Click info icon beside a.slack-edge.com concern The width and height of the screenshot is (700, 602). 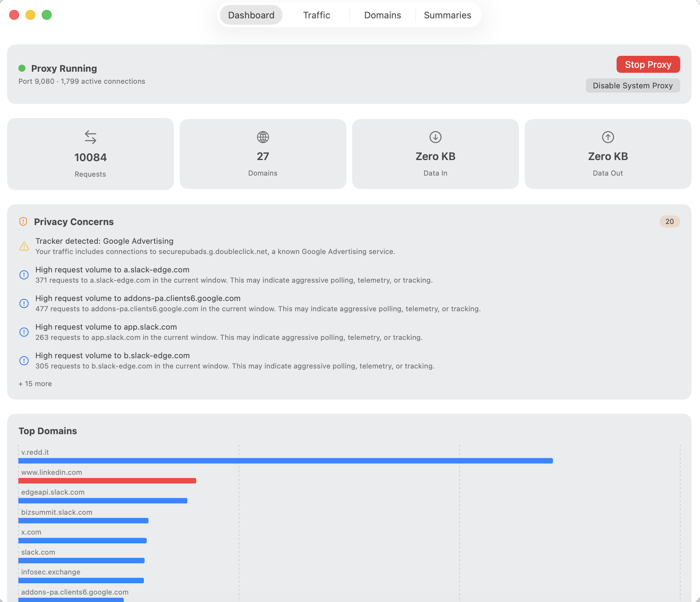click(24, 275)
